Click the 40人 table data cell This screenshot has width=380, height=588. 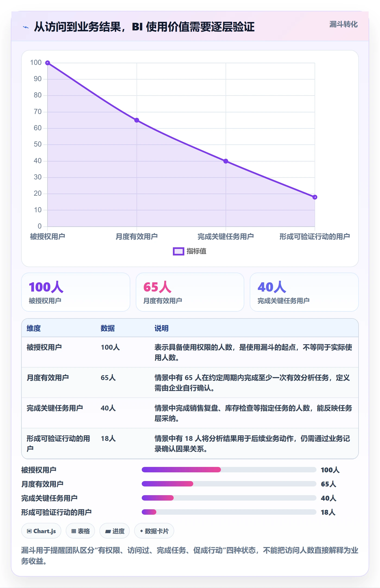(x=108, y=408)
